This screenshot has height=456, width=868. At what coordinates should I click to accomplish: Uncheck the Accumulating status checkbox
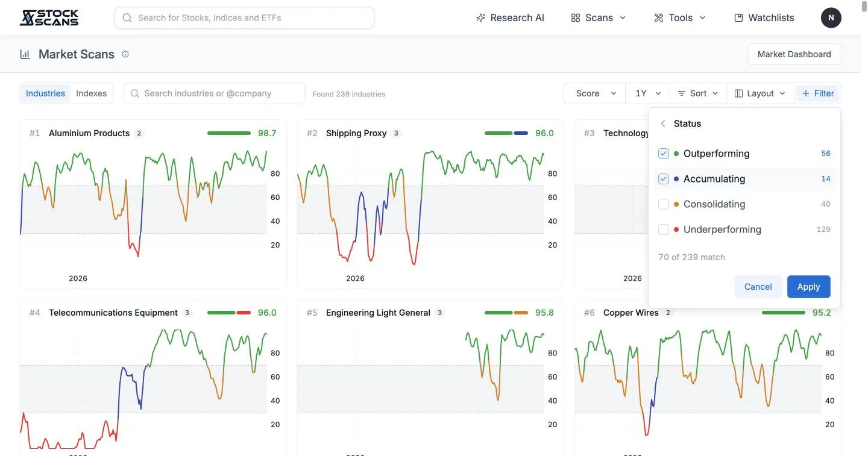click(x=664, y=179)
